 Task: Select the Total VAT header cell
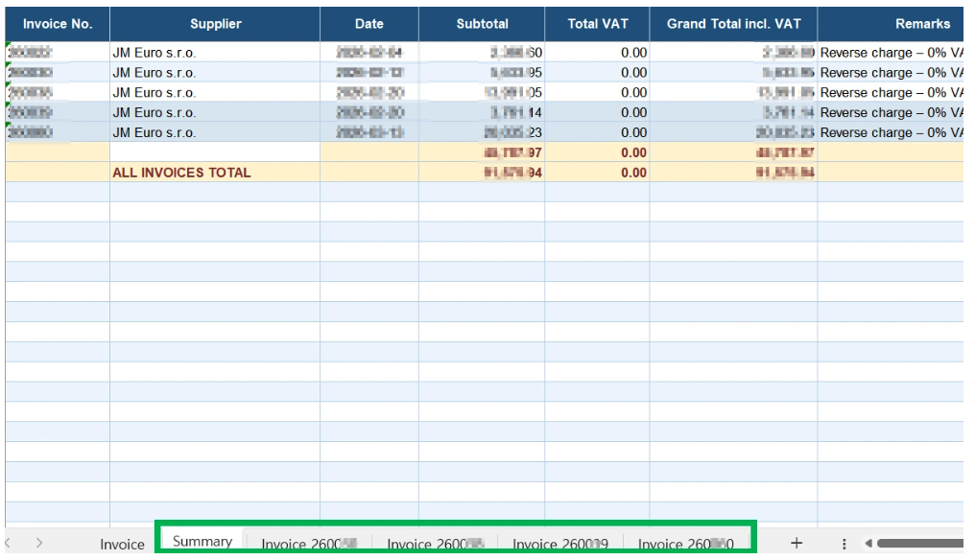point(597,24)
